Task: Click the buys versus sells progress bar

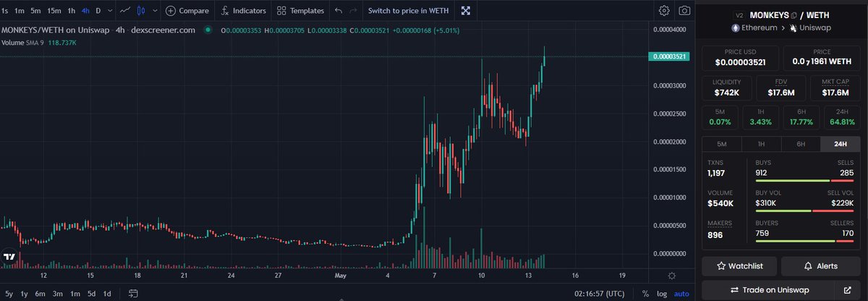Action: (x=804, y=180)
